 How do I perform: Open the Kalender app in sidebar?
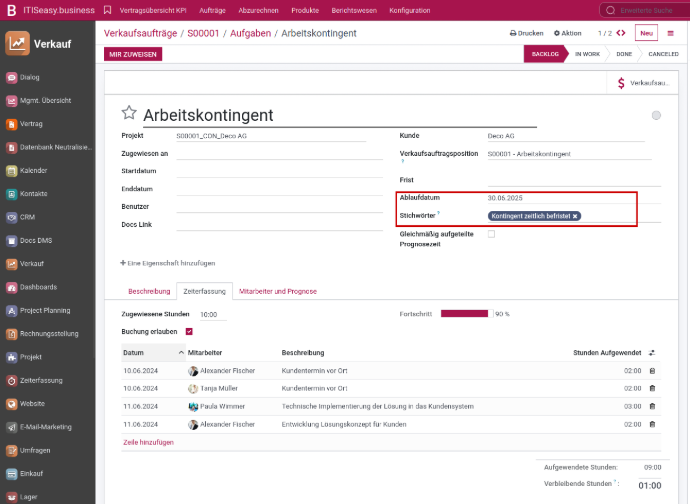(x=33, y=170)
